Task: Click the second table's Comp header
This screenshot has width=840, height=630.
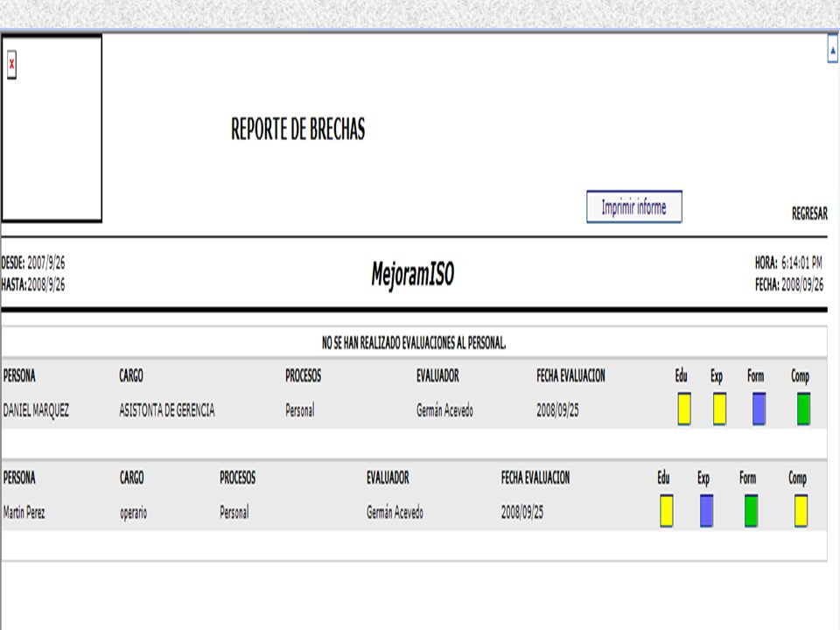Action: 797,478
